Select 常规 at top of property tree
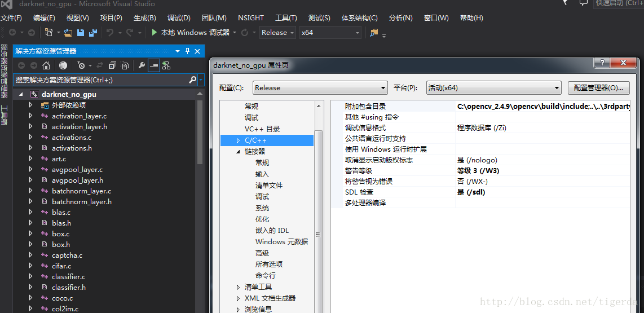644x313 pixels. pyautogui.click(x=252, y=106)
